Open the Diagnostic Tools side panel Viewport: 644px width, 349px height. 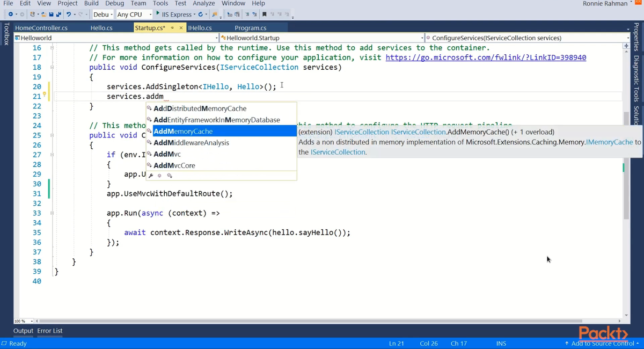[636, 78]
